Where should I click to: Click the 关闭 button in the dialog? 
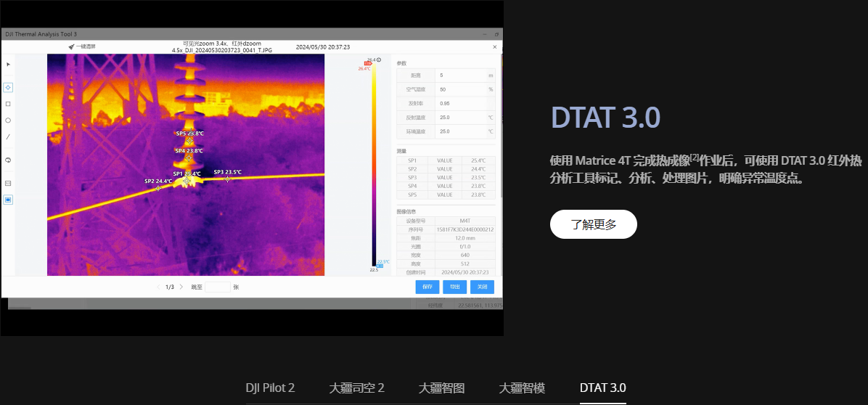482,287
